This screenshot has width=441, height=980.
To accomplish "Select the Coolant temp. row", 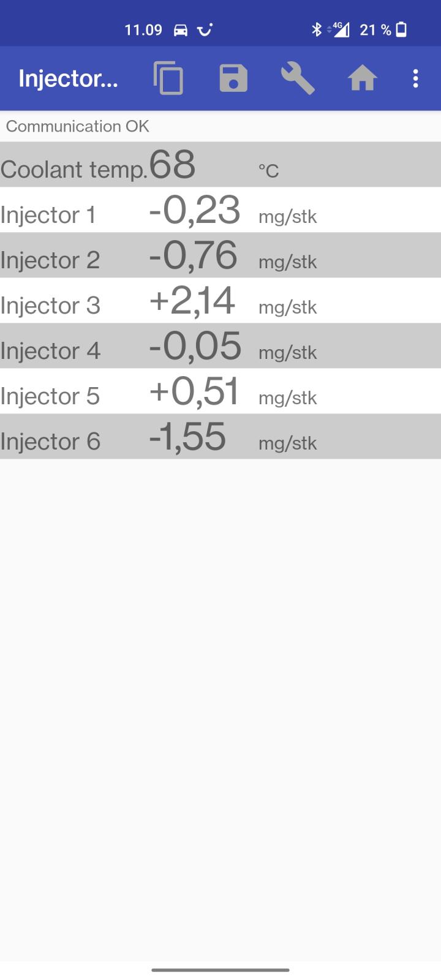I will click(221, 165).
